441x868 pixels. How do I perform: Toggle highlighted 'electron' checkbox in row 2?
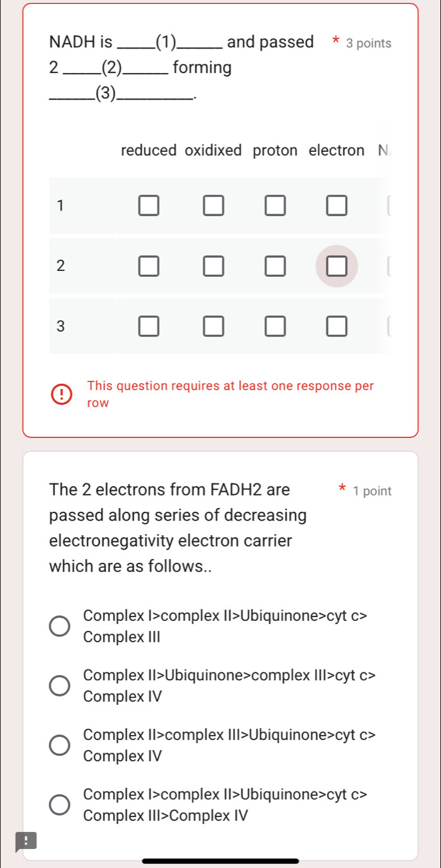[x=336, y=266]
